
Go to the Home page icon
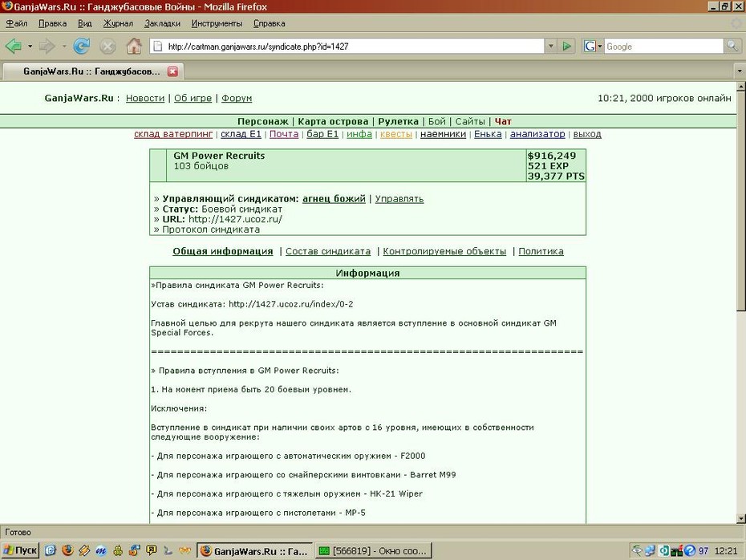tap(134, 47)
